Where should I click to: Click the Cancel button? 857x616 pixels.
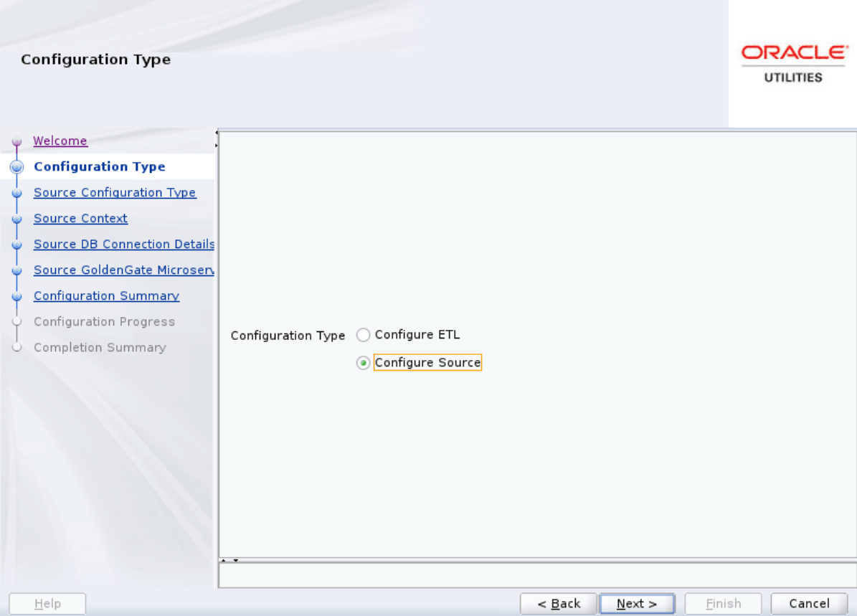coord(809,603)
